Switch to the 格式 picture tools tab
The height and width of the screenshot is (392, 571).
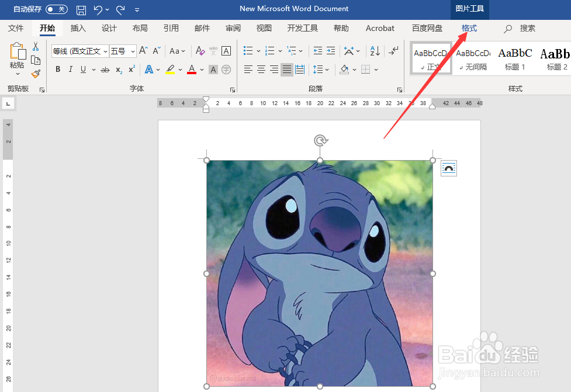[469, 29]
